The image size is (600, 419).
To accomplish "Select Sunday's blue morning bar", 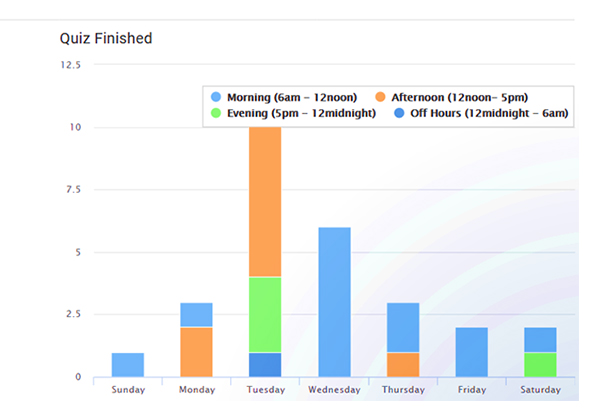I will tap(128, 365).
